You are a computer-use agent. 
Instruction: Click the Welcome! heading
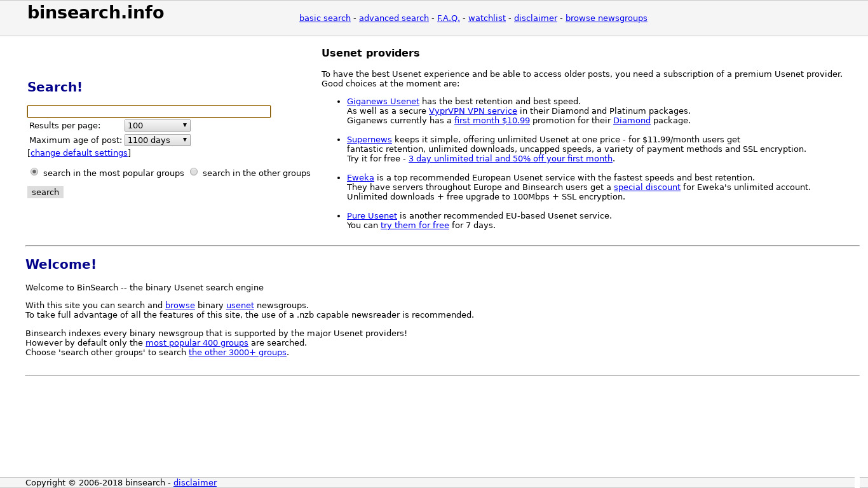[61, 264]
